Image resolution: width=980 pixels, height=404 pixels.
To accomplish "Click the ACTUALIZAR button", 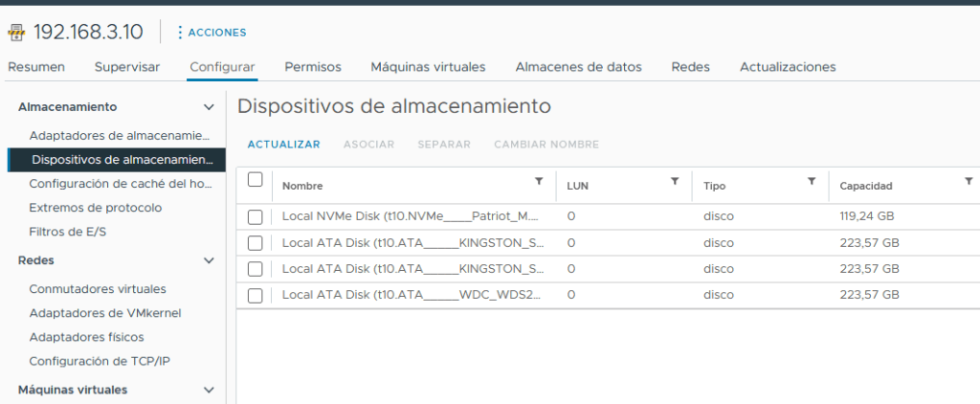I will tap(283, 145).
